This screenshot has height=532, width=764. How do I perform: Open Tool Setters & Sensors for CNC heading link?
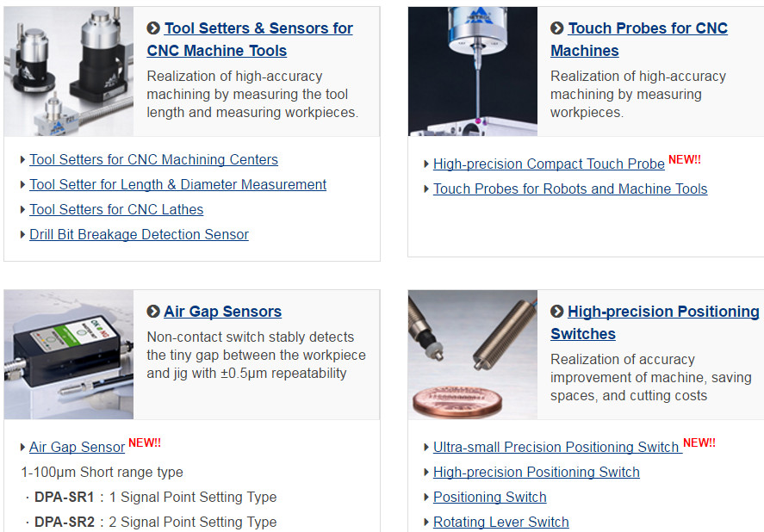pyautogui.click(x=250, y=39)
